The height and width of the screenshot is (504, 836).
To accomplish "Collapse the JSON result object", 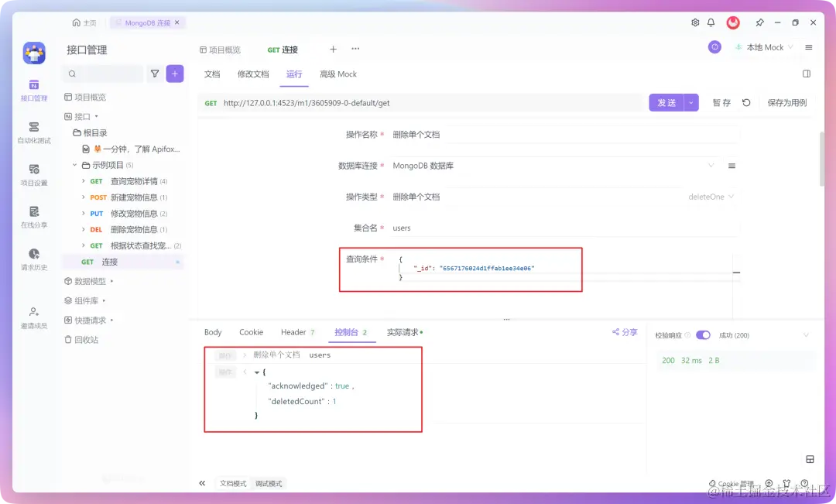I will (257, 372).
